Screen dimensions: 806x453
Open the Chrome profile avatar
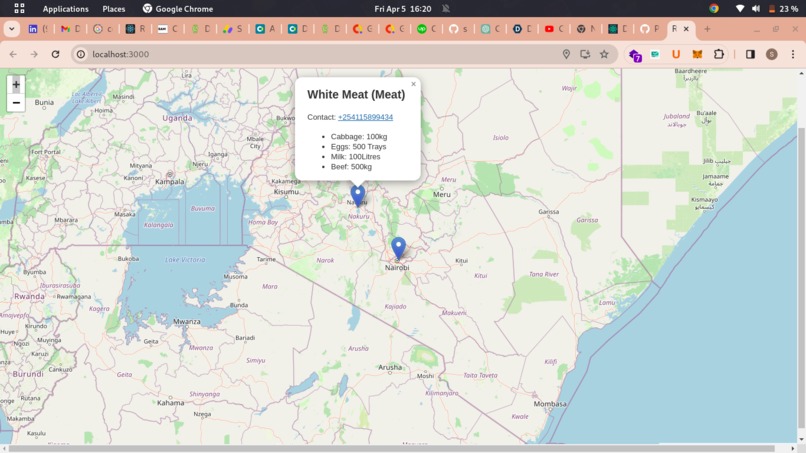[772, 54]
